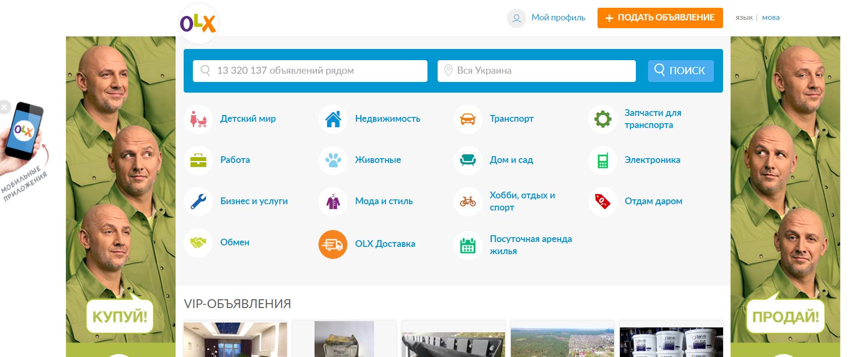
Task: Click the Запчасти для транспорта gear icon
Action: tap(602, 119)
